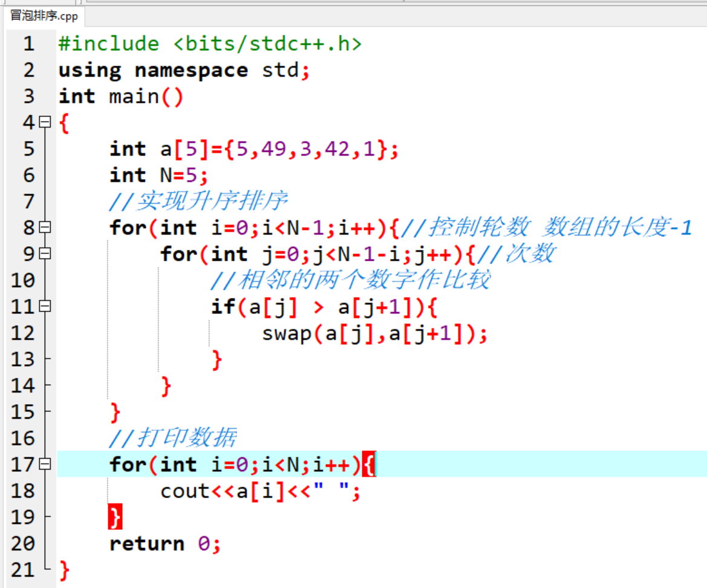Click the comment //打印数据

[x=172, y=437]
